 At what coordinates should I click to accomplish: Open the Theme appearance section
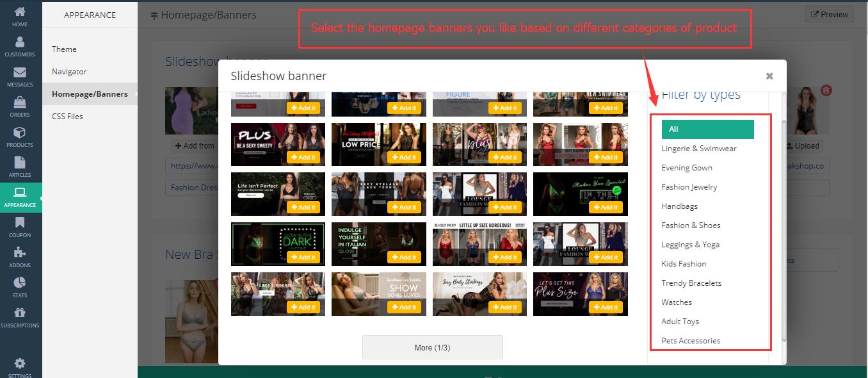tap(64, 49)
